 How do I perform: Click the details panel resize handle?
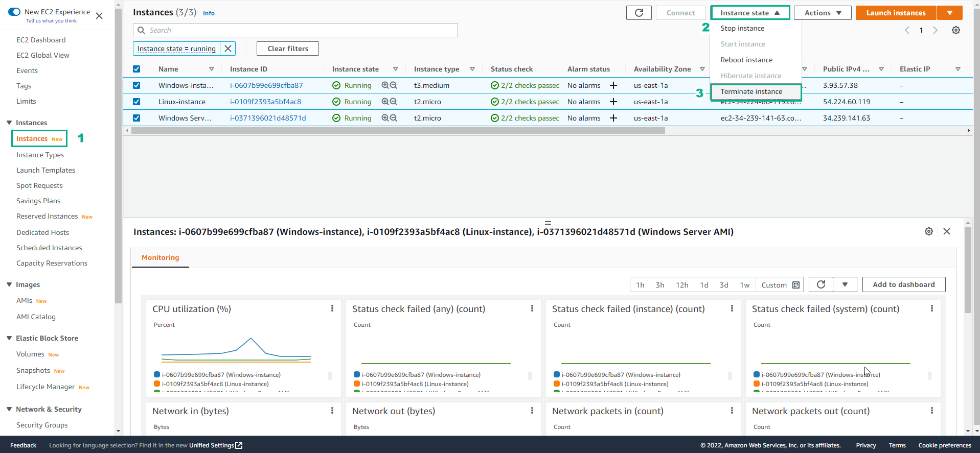click(548, 223)
